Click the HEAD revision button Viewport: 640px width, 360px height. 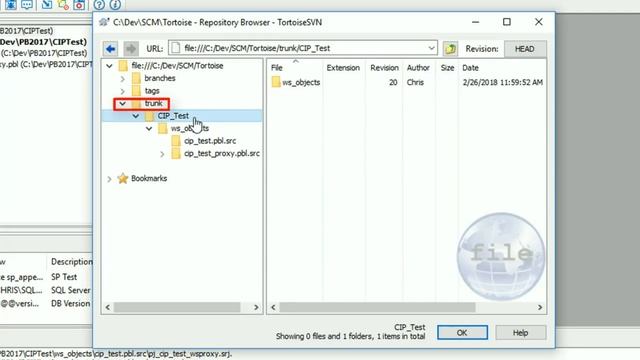525,49
